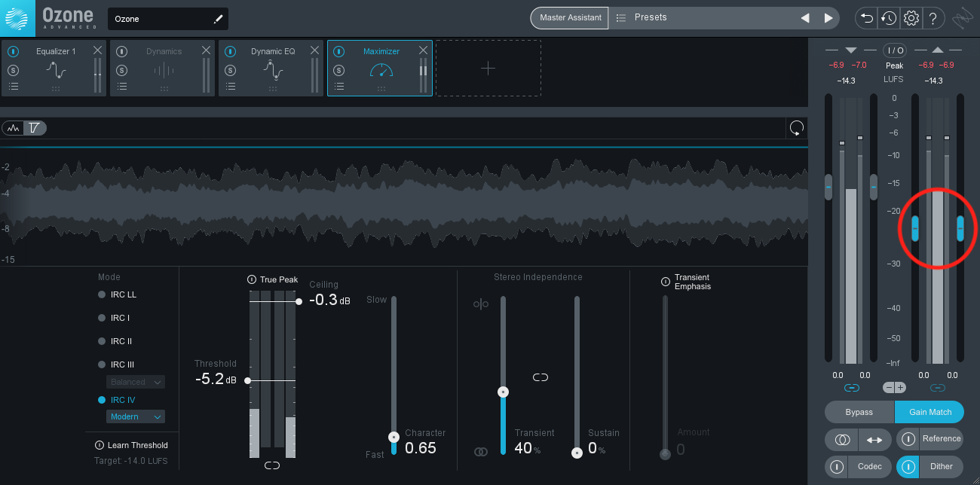
Task: Click the Ceiling -0.3 dB value
Action: tap(329, 300)
